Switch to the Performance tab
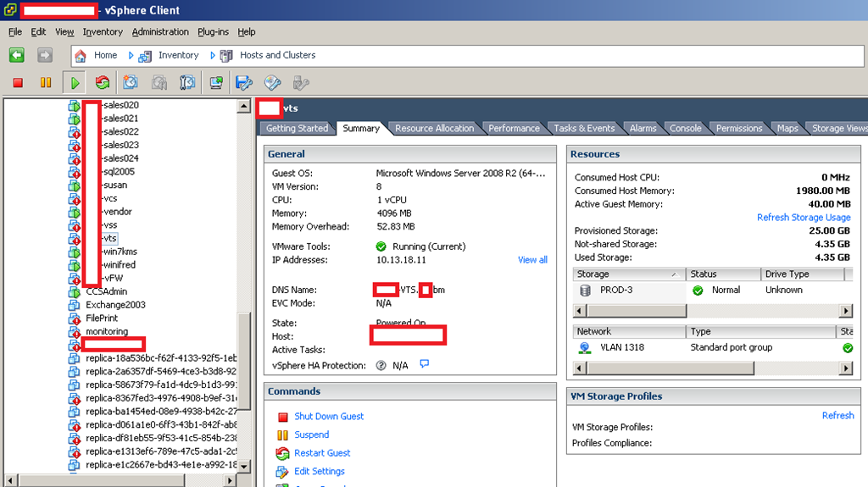Image resolution: width=868 pixels, height=487 pixels. tap(514, 129)
